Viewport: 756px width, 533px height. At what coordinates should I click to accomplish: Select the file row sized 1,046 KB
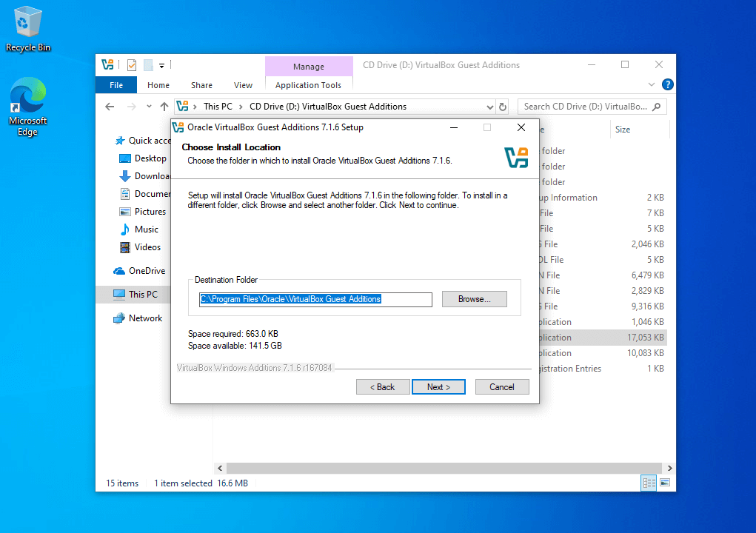603,322
